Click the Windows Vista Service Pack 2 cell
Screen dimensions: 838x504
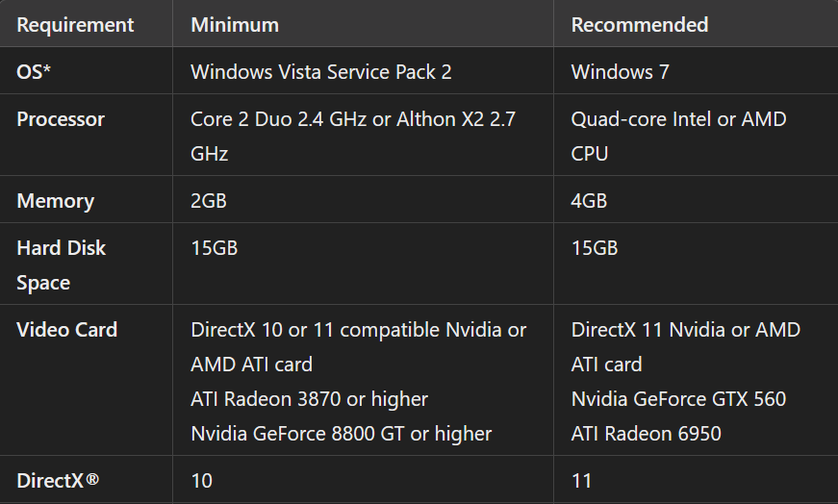click(x=321, y=71)
